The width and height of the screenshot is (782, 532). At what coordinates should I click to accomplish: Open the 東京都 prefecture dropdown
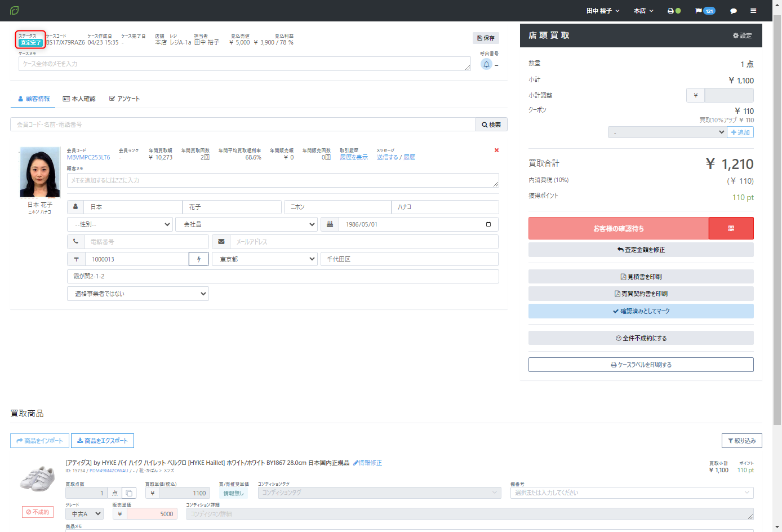265,259
